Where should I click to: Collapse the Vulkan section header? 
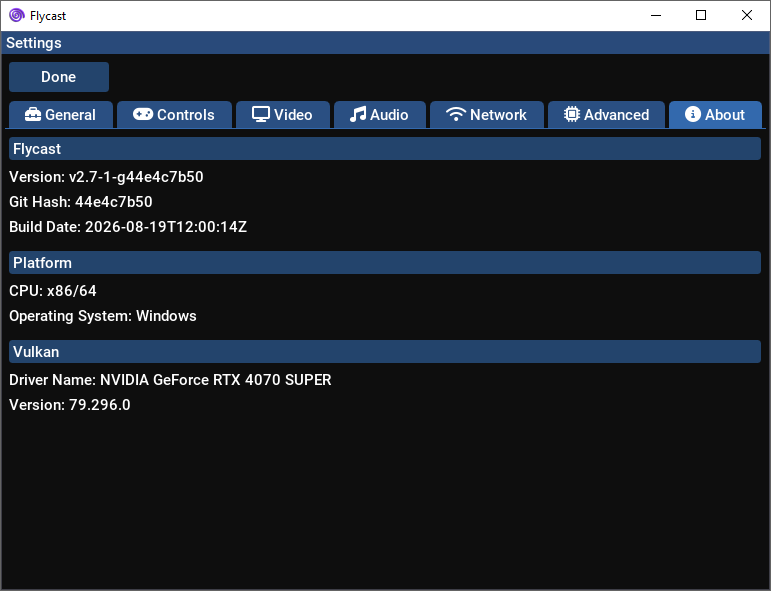pos(385,352)
